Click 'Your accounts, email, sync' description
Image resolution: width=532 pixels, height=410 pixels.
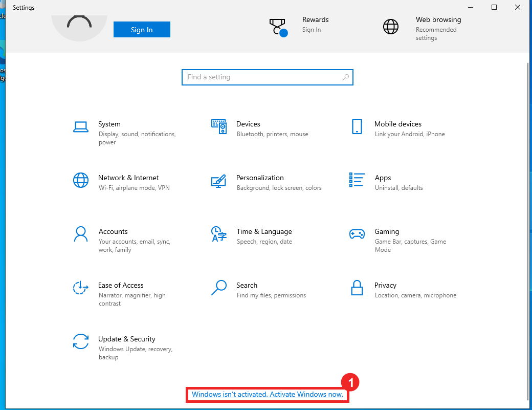135,246
